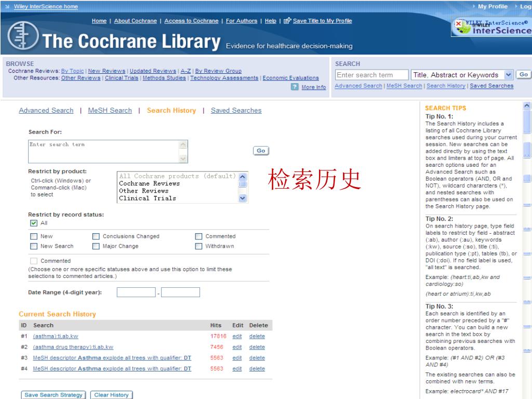Switch to the orange Search History tab
This screenshot has width=532, height=399.
[171, 110]
